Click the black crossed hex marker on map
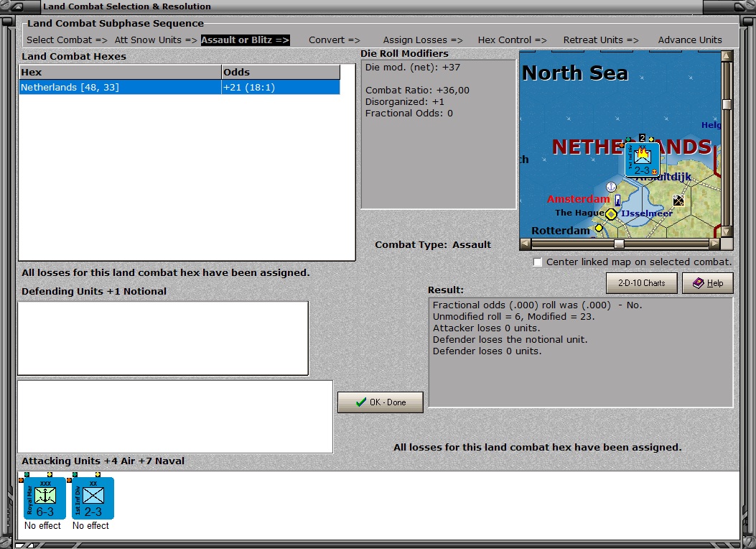The width and height of the screenshot is (756, 549). pos(678,200)
